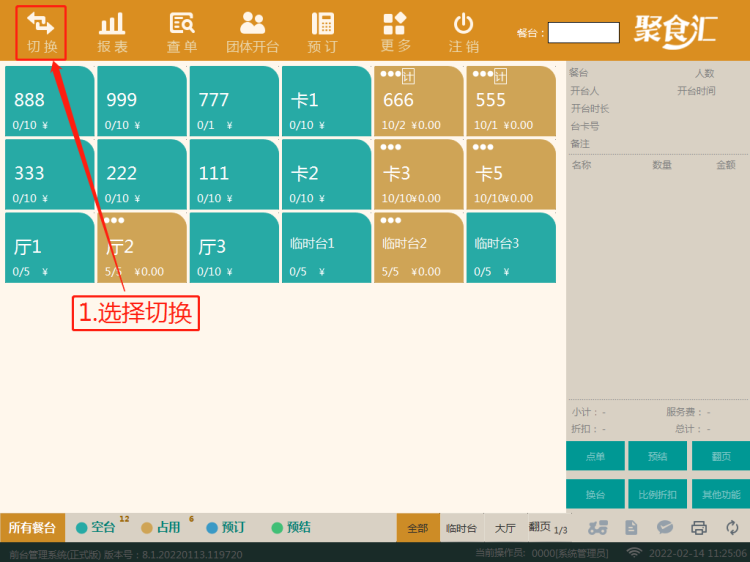Screen dimensions: 750x562
Task: Select table 临时台3
Action: click(511, 248)
